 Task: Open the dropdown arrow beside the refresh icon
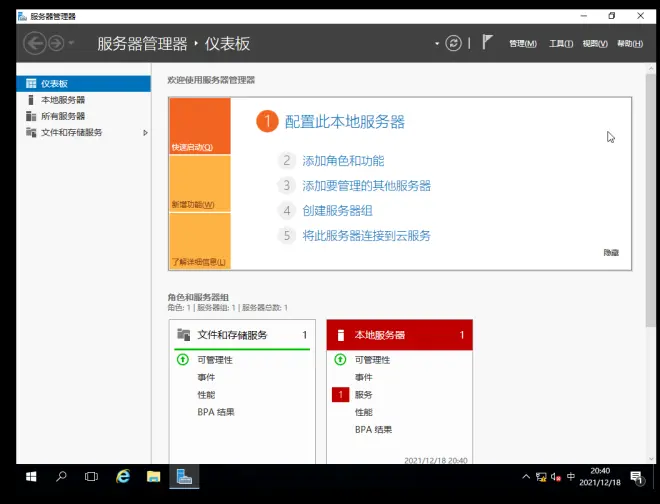click(x=437, y=43)
